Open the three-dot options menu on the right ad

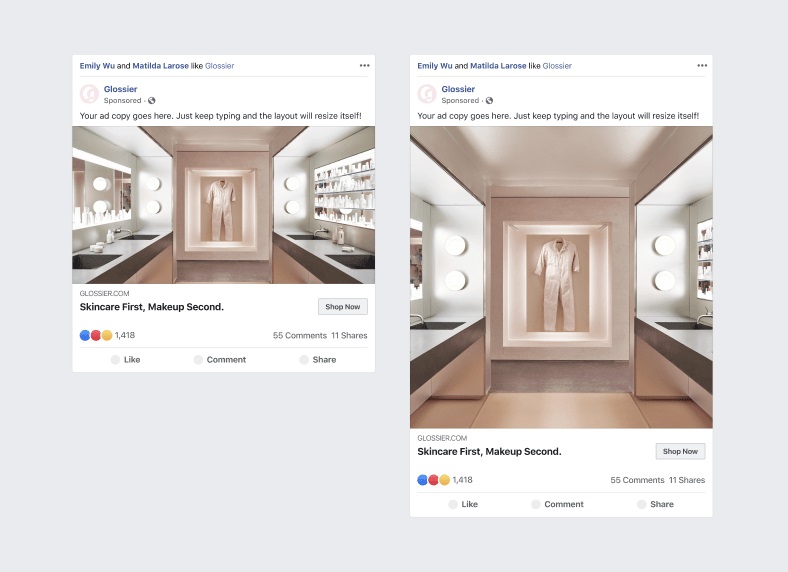coord(702,66)
